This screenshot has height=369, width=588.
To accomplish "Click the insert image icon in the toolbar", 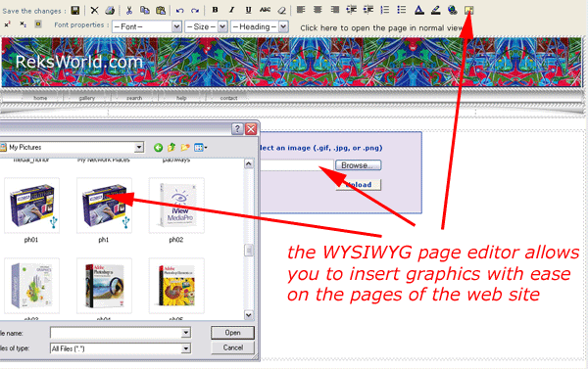I will coord(468,10).
